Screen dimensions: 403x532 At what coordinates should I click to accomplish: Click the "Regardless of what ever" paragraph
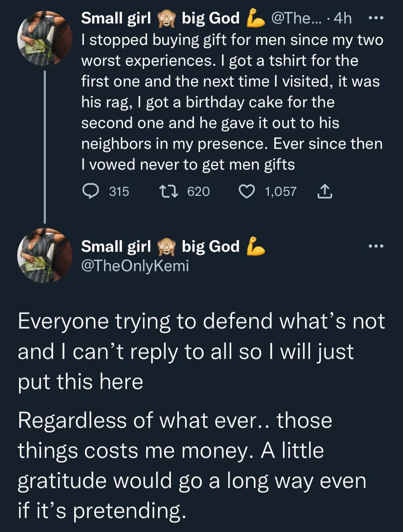click(x=192, y=466)
